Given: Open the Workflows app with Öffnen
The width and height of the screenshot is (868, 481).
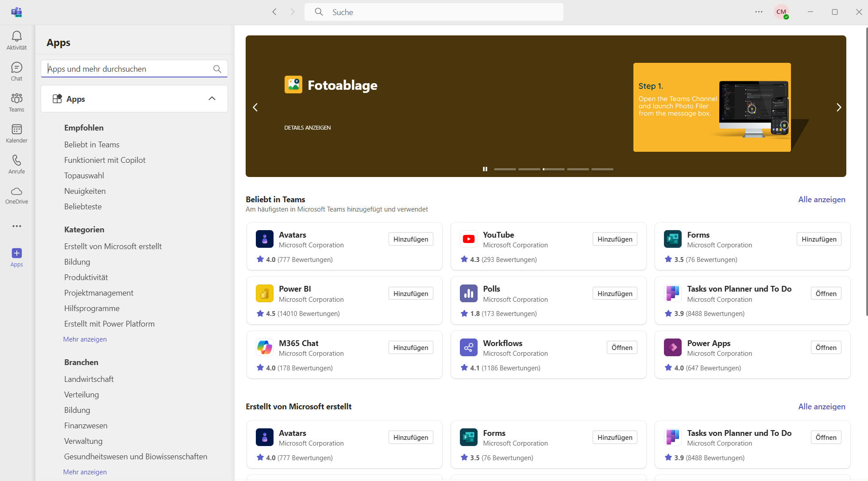Looking at the screenshot, I should [x=622, y=348].
